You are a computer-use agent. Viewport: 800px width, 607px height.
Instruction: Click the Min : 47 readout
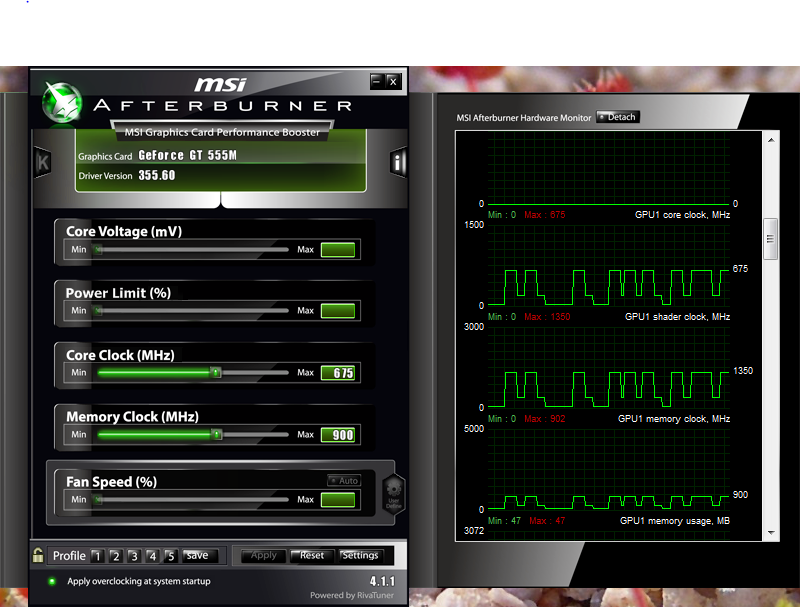(504, 521)
